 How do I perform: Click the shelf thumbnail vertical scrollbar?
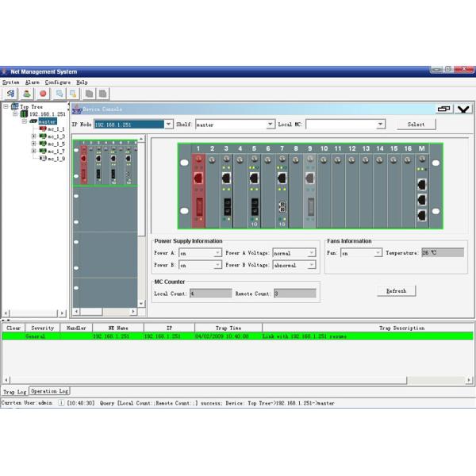(x=142, y=222)
